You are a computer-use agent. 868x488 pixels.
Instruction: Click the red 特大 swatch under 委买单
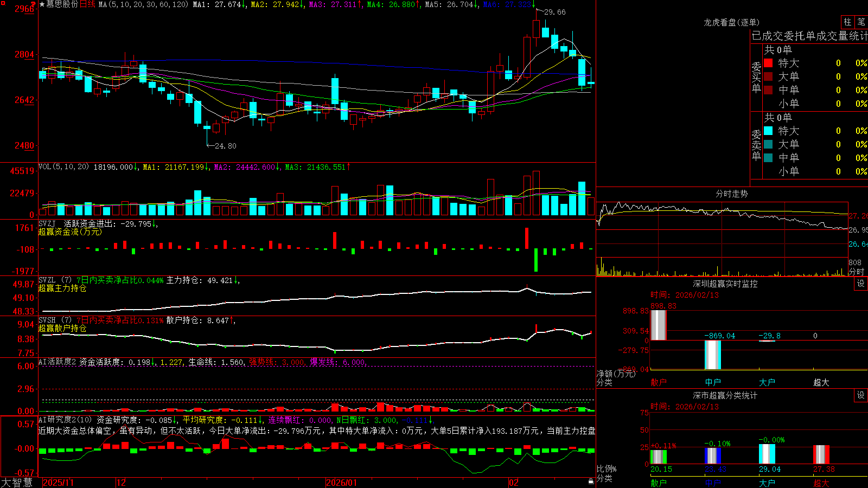(x=768, y=63)
